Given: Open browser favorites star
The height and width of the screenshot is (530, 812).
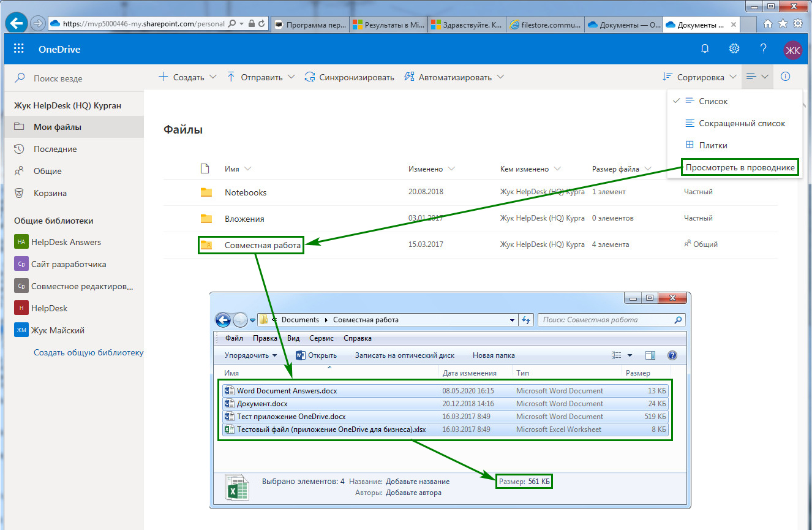Looking at the screenshot, I should pos(783,24).
